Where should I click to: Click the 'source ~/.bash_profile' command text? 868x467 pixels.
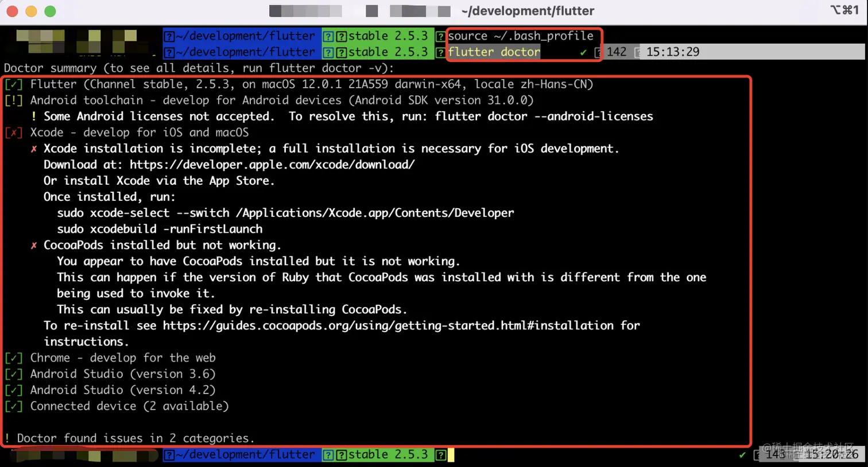(521, 36)
